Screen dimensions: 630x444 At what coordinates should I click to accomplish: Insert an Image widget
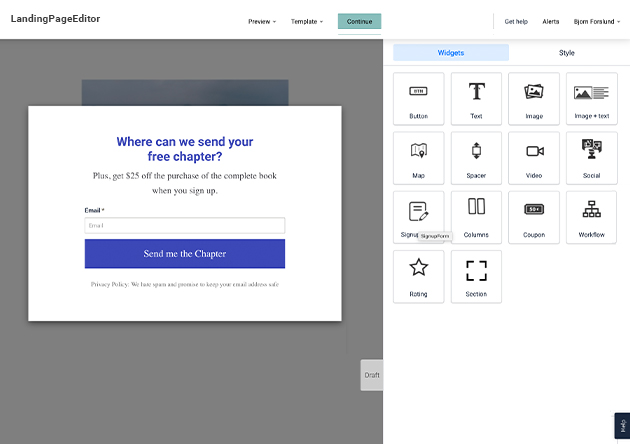tap(534, 99)
